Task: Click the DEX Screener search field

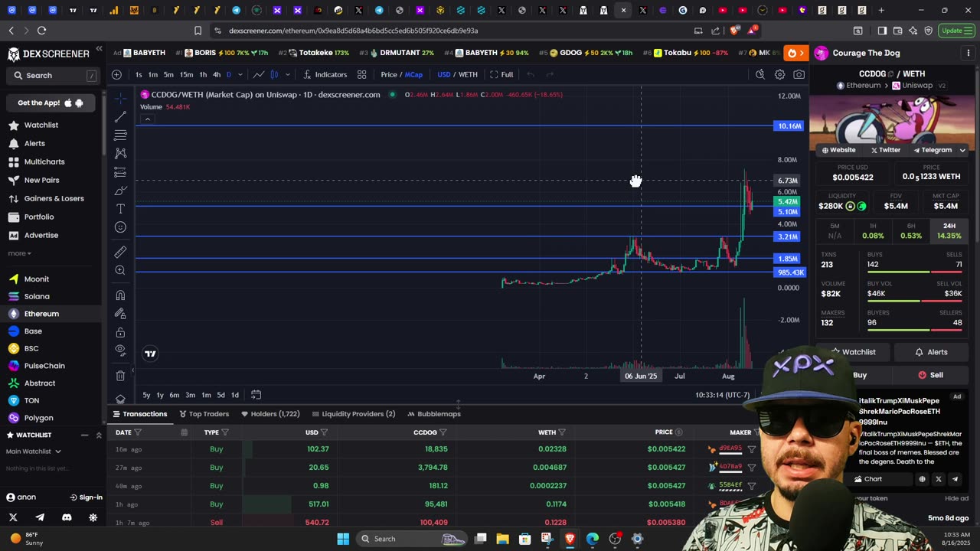Action: click(53, 76)
